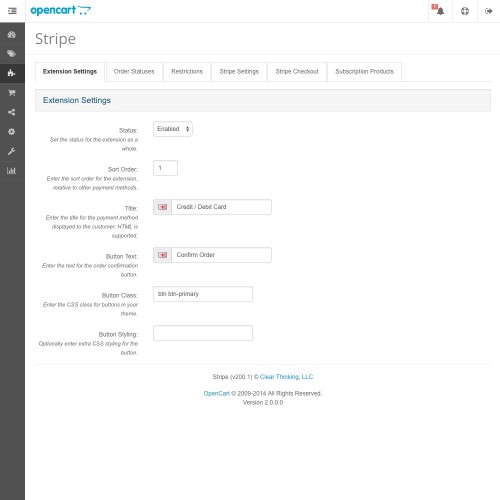
Task: Open the Status Enabled dropdown
Action: click(x=173, y=129)
